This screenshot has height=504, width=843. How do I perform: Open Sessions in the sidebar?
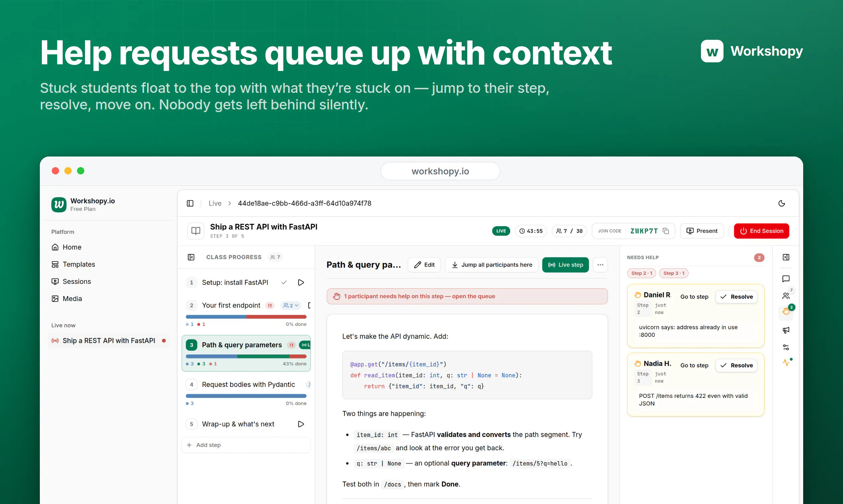71,282
